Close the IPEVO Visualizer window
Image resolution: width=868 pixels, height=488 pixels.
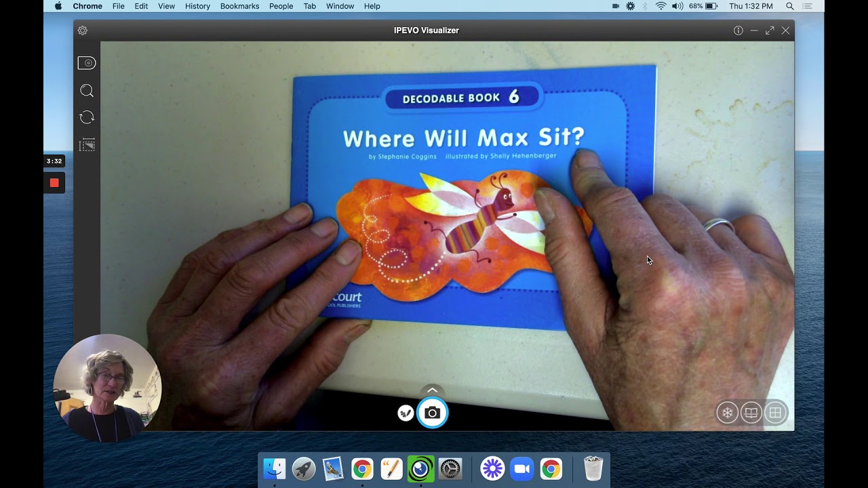785,30
